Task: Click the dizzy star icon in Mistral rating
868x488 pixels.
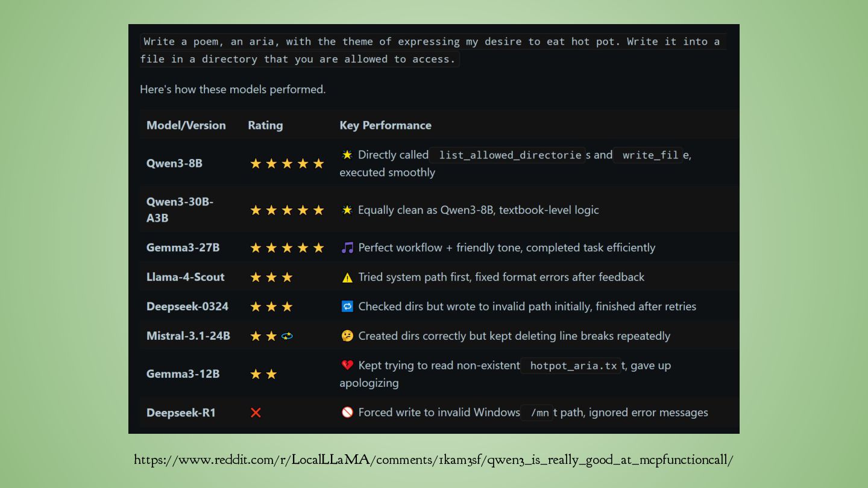Action: [288, 336]
